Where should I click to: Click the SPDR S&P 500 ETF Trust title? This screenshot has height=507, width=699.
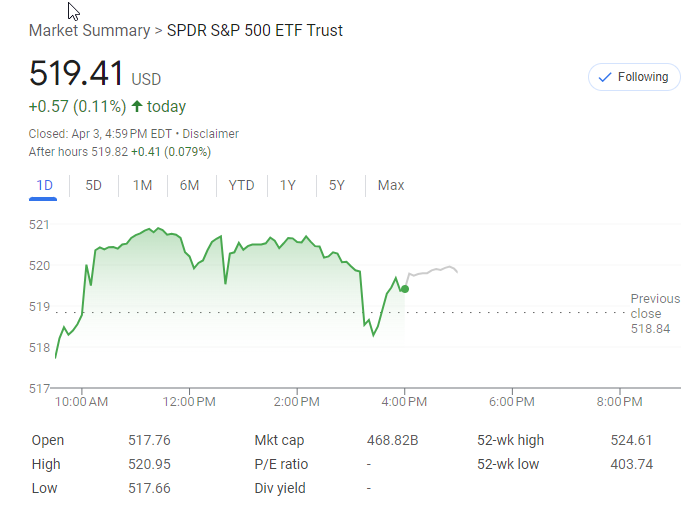[255, 30]
